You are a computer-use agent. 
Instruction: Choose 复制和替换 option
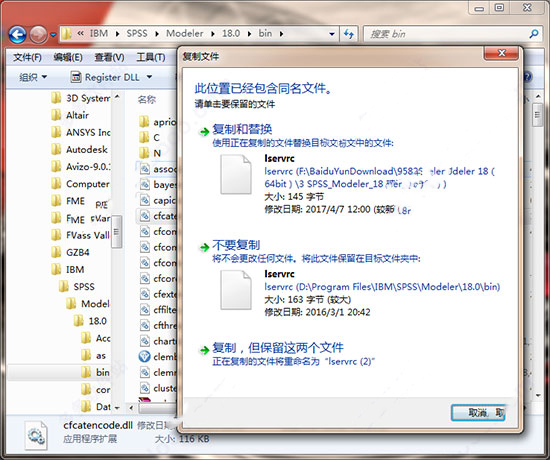(242, 129)
